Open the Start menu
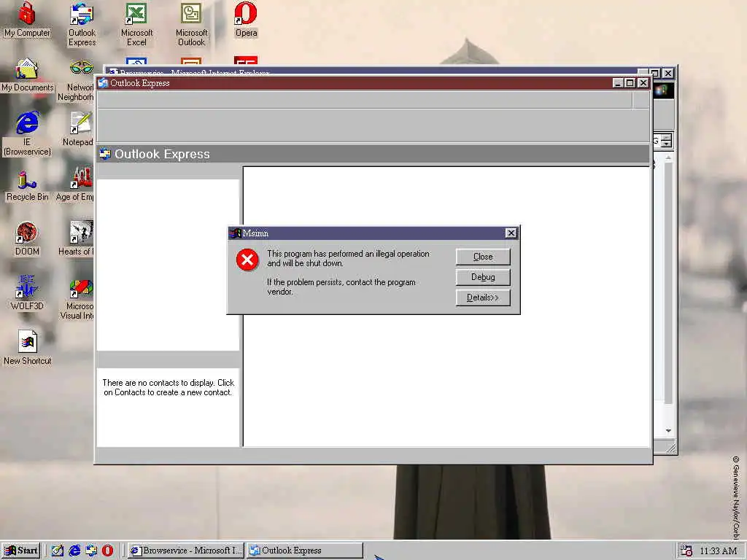 click(x=21, y=551)
